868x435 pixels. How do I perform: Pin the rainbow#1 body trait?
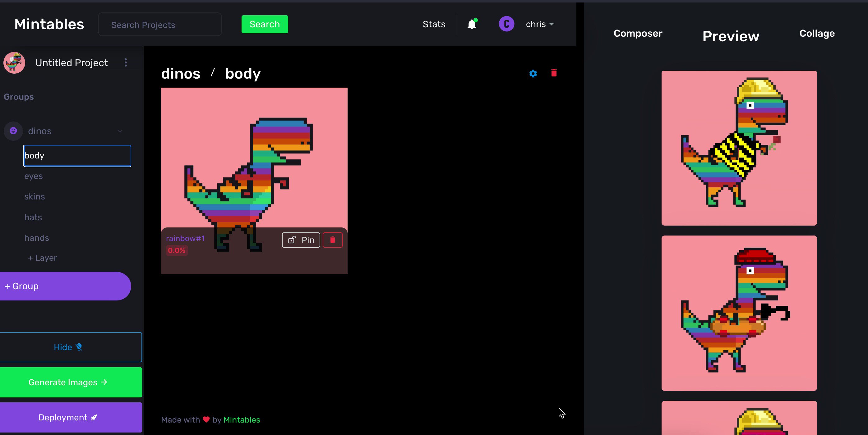pyautogui.click(x=301, y=240)
